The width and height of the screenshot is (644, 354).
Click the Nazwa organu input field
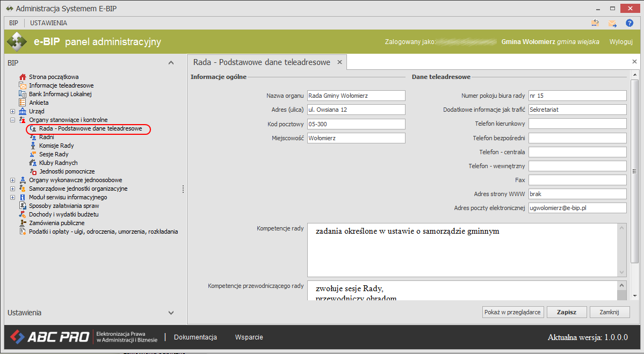tap(356, 96)
